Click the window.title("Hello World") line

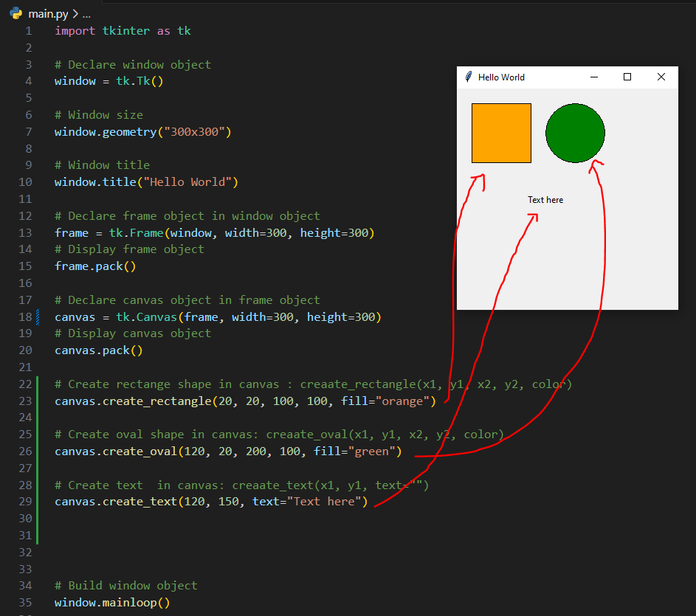pos(146,182)
